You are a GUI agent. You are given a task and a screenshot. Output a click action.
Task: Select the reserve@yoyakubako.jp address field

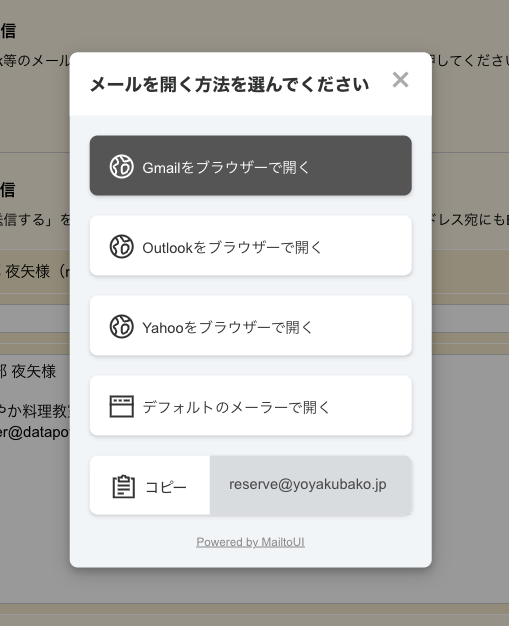311,485
